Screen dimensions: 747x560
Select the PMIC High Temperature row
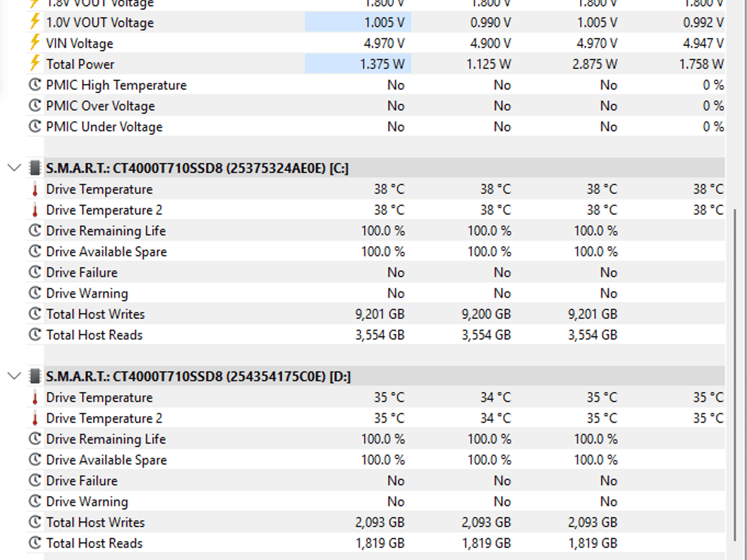coord(375,85)
